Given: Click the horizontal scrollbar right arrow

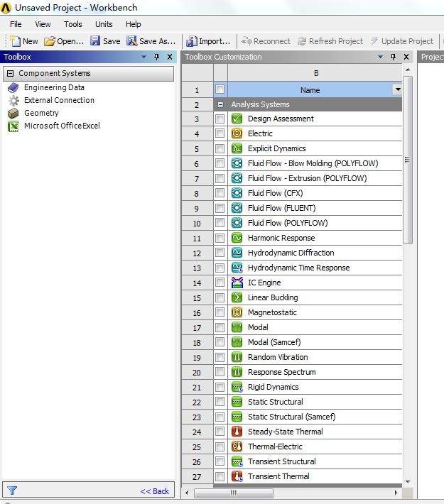Looking at the screenshot, I should pyautogui.click(x=396, y=493).
